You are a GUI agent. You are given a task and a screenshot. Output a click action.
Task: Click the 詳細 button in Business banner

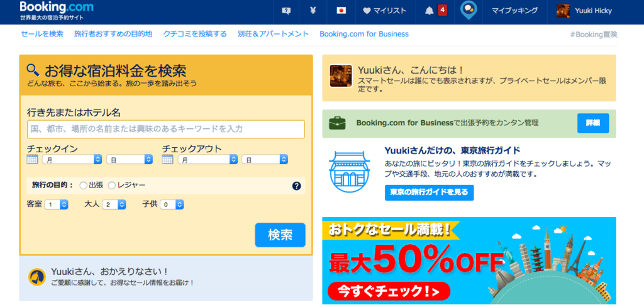pyautogui.click(x=593, y=123)
